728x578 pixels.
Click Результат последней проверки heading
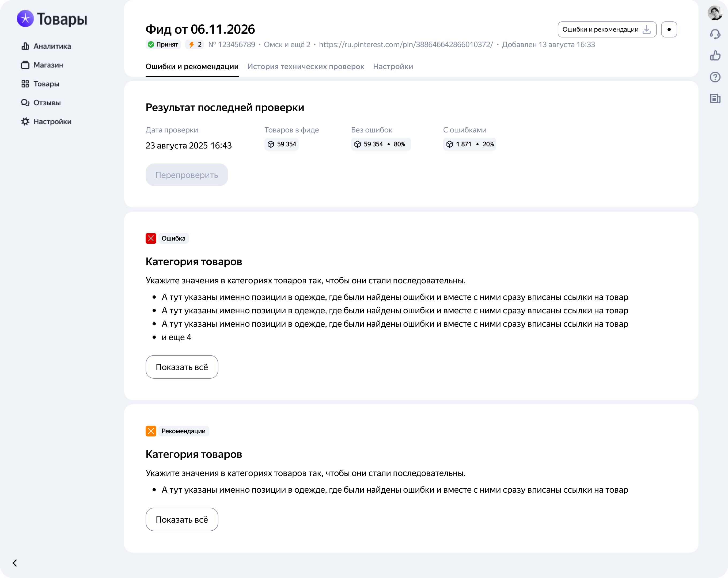[225, 107]
